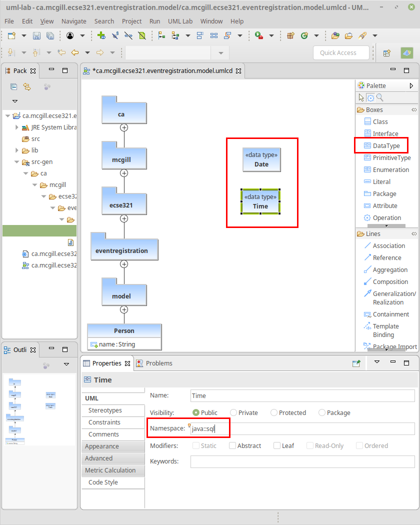Select the Containment line tool
The image size is (420, 525).
386,314
